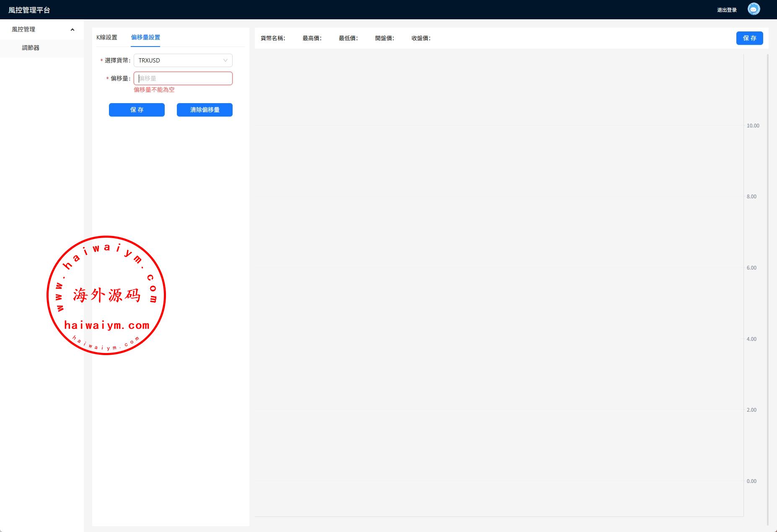Click the 0.00 price axis label
The image size is (777, 532).
pyautogui.click(x=751, y=481)
